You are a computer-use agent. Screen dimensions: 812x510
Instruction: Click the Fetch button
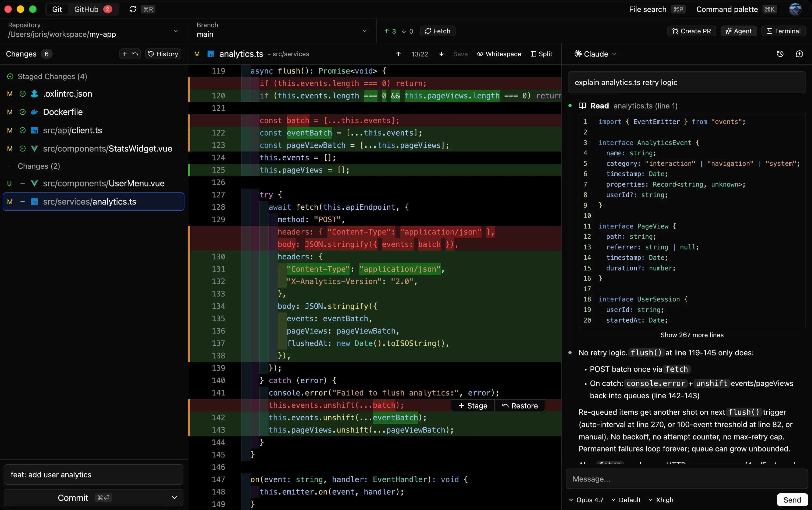[438, 31]
